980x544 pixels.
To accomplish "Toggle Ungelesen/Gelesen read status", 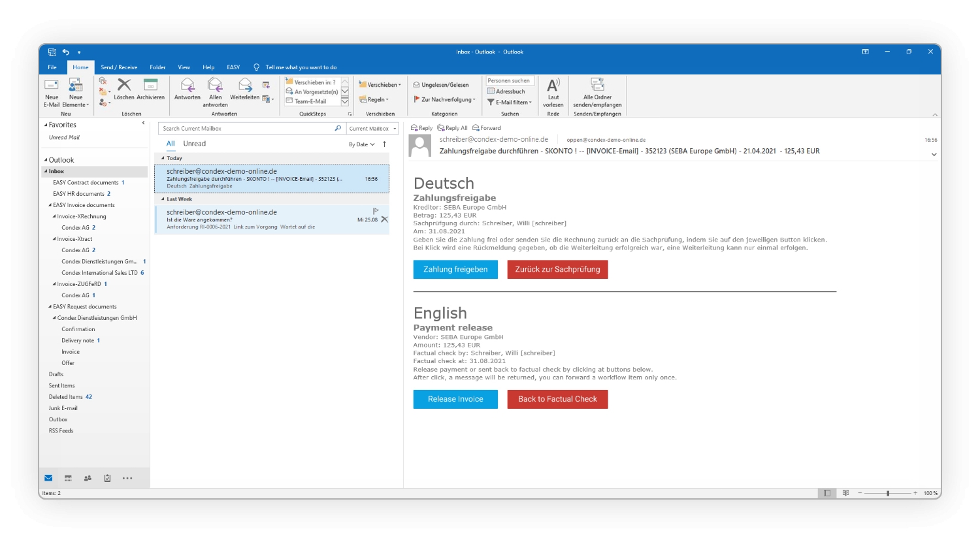I will click(x=441, y=85).
